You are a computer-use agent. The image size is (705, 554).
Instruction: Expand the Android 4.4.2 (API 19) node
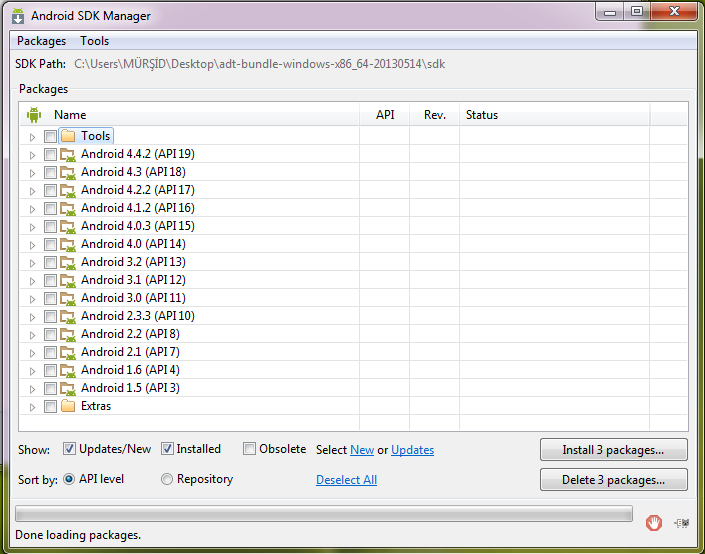tap(32, 155)
